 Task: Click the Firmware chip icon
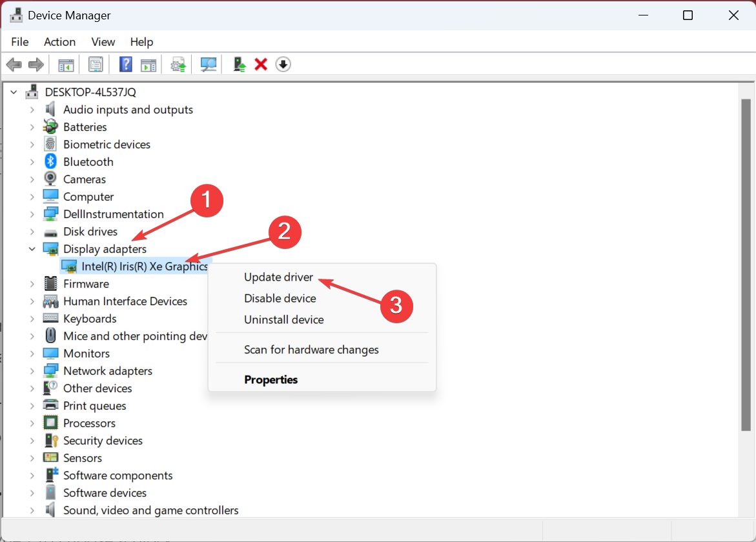tap(50, 283)
